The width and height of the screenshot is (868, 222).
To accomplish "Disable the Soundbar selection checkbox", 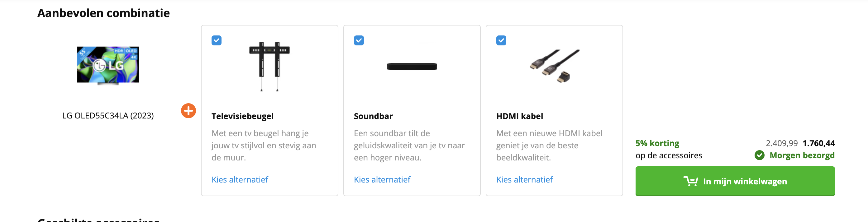I will click(359, 40).
